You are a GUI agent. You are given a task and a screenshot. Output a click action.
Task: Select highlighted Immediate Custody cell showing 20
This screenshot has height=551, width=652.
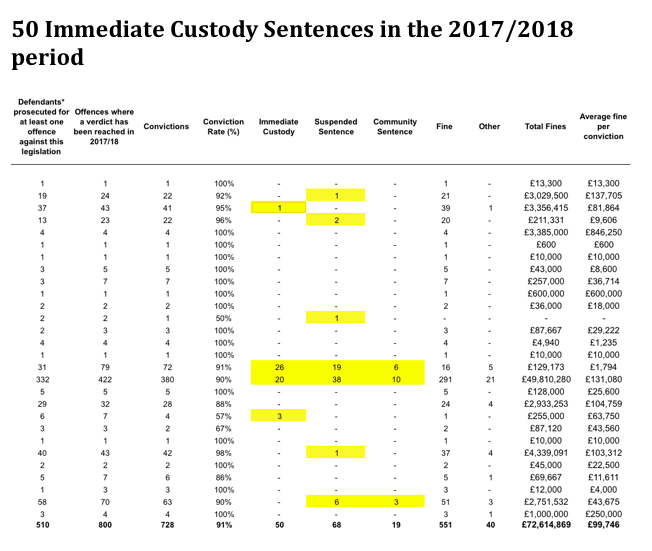point(279,379)
